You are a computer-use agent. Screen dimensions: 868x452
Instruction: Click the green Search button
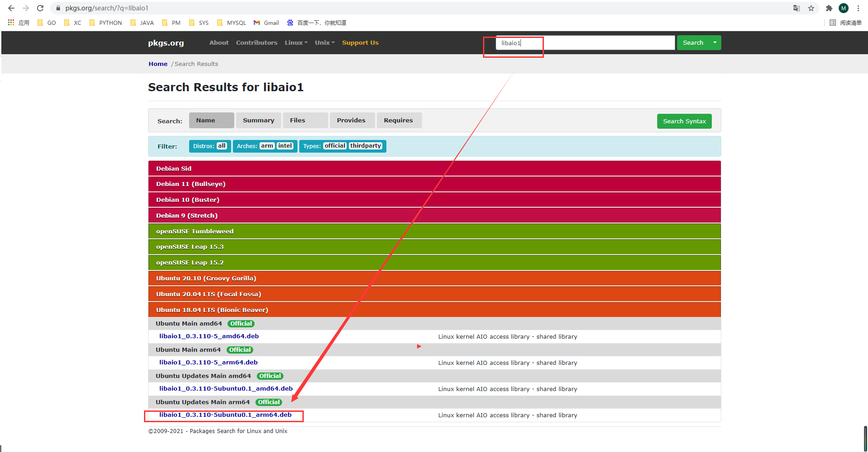tap(693, 43)
